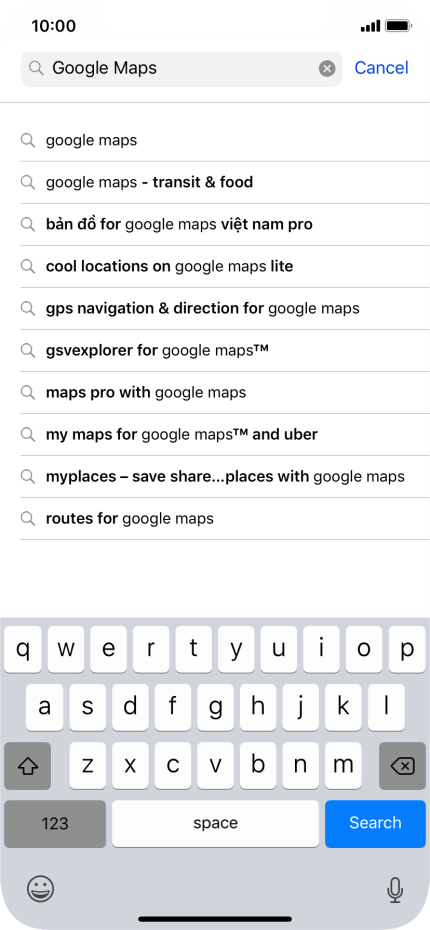Tap the blue Search key

point(375,823)
